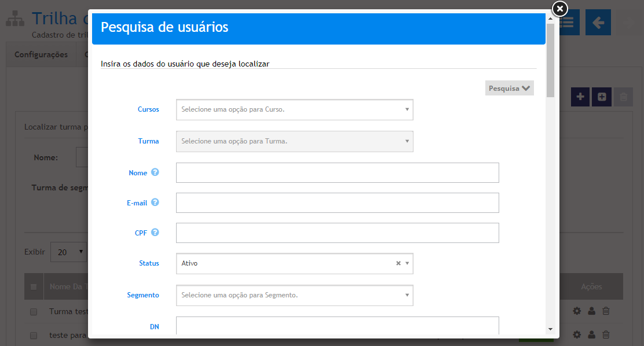The image size is (644, 346).
Task: Click the CPF field help icon
Action: pyautogui.click(x=155, y=233)
